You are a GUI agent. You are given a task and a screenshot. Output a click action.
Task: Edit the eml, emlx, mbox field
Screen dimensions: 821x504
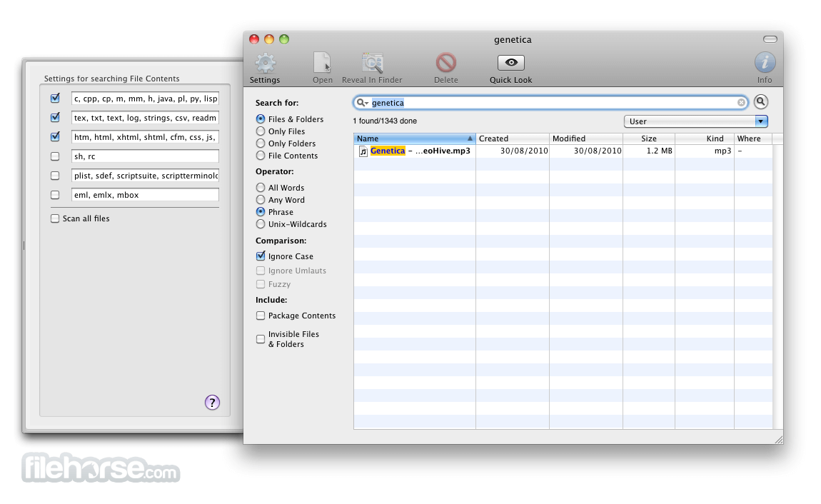[x=145, y=195]
